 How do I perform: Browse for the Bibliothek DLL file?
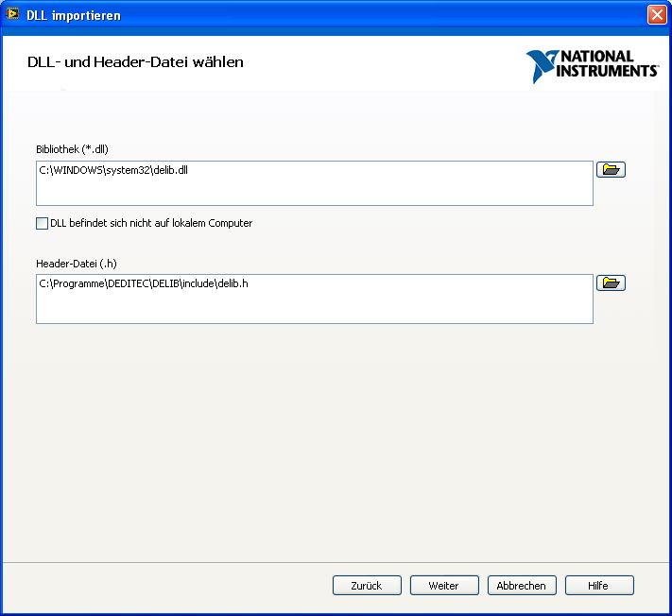tap(611, 170)
